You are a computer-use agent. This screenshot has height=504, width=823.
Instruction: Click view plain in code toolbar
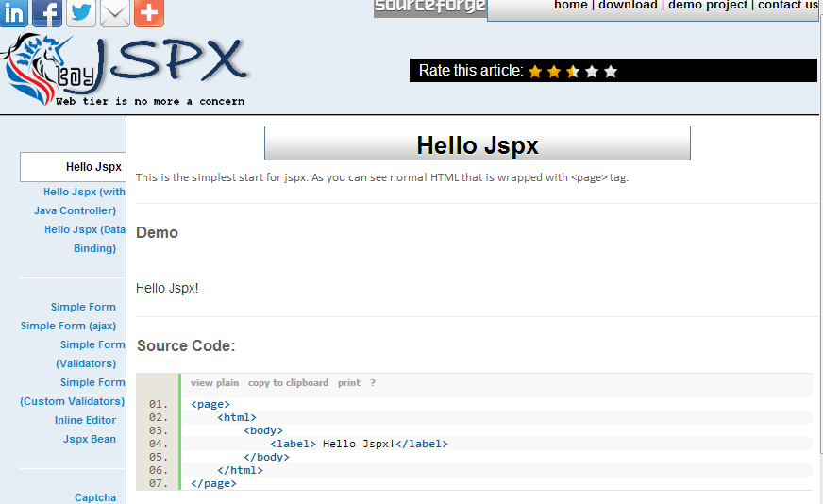click(214, 383)
